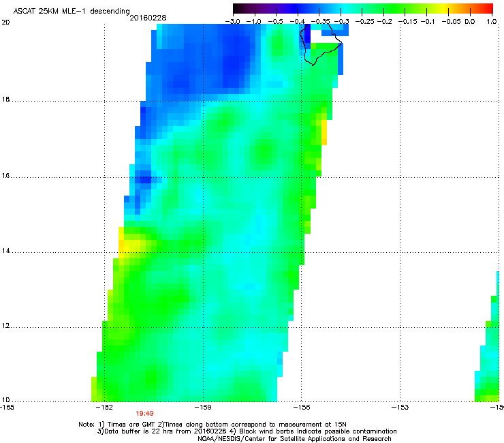Click the yellow cells near 17N on swath's east edge
The height and width of the screenshot is (443, 504).
point(324,132)
